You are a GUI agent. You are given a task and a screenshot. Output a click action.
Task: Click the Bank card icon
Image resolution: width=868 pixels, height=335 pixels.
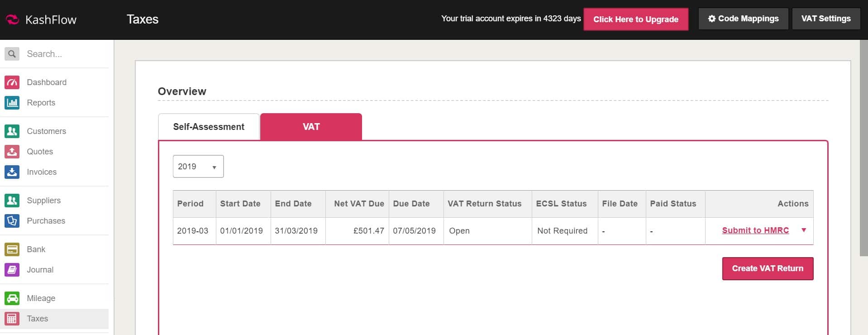click(12, 249)
